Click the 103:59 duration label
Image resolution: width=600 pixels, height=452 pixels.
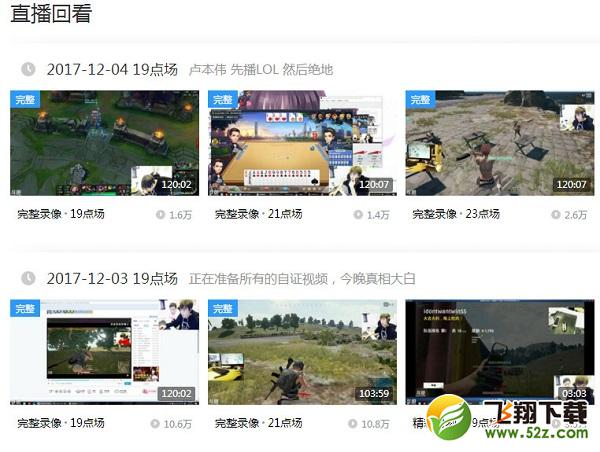[374, 393]
